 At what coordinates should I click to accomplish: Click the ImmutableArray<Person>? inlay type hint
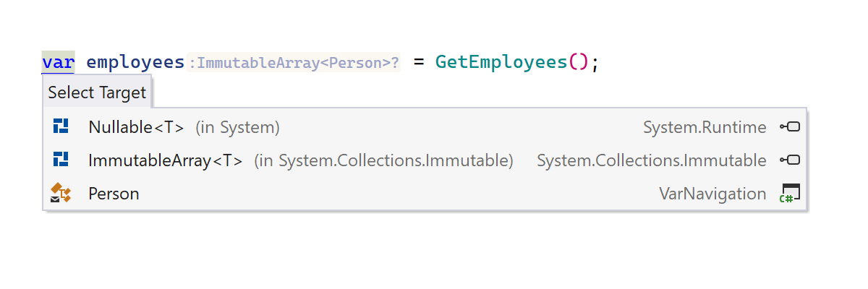coord(294,63)
